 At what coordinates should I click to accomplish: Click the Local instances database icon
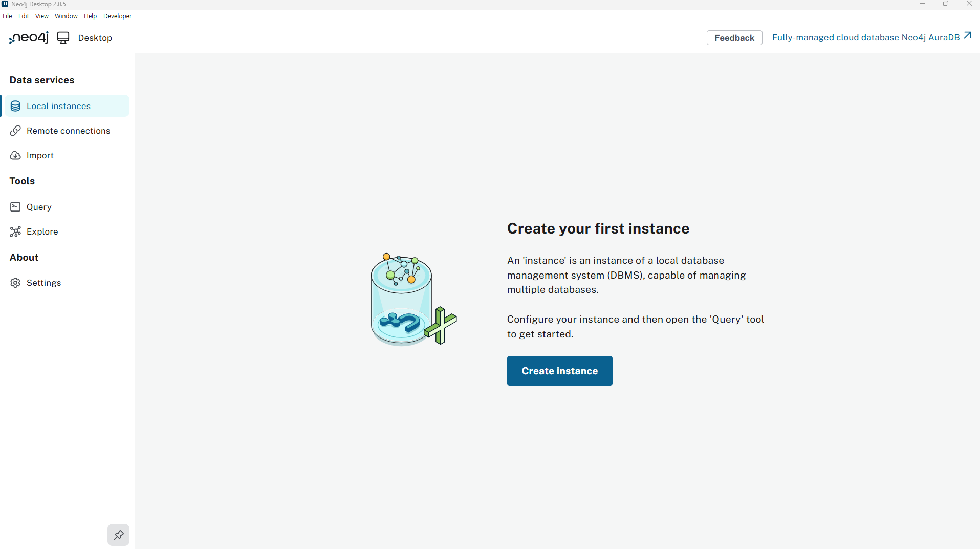[15, 106]
